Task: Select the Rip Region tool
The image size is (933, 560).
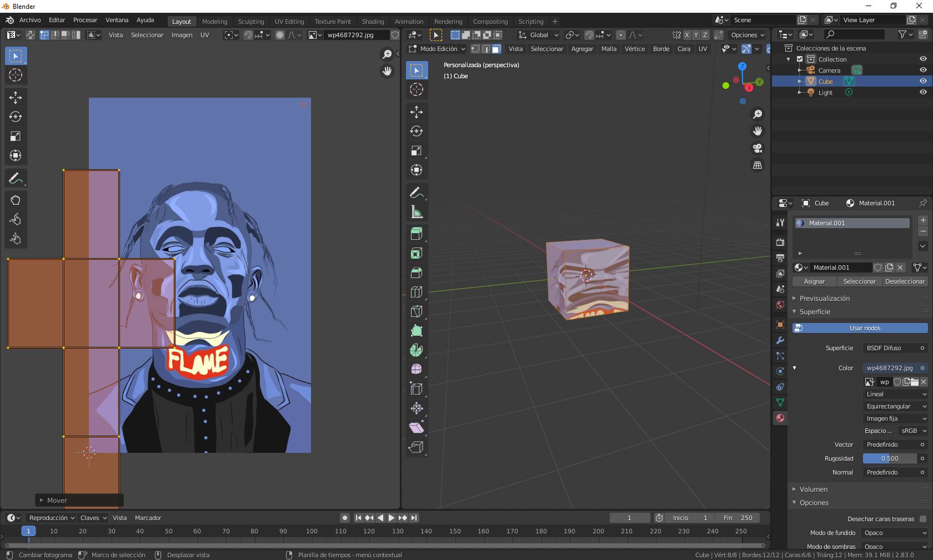Action: (x=417, y=447)
